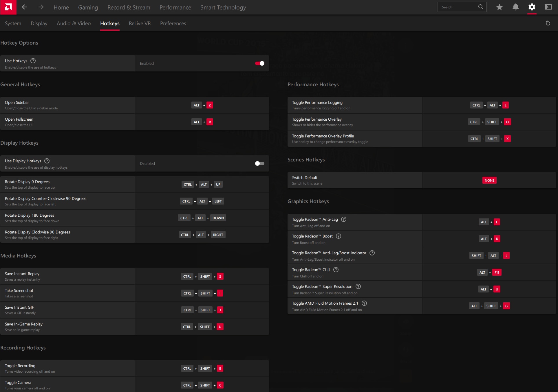The height and width of the screenshot is (392, 558).
Task: Open Record & Stream menu
Action: pos(129,8)
